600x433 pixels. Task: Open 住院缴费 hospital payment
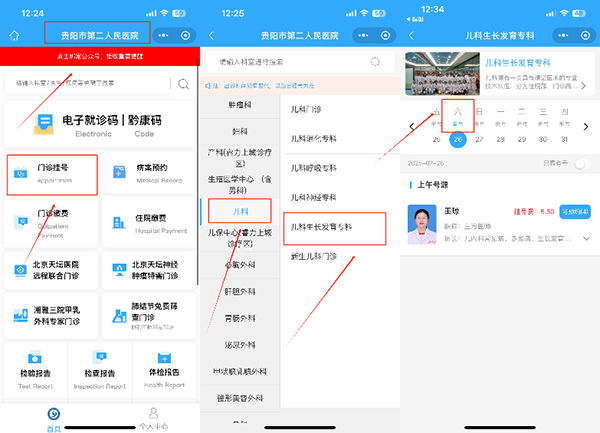tap(149, 223)
